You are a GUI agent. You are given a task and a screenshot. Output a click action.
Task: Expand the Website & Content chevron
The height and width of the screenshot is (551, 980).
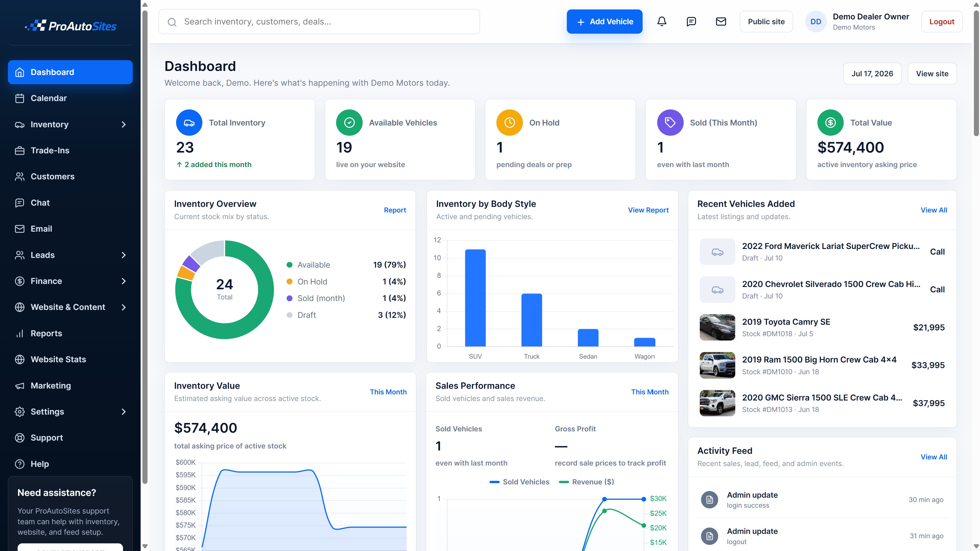(x=123, y=307)
